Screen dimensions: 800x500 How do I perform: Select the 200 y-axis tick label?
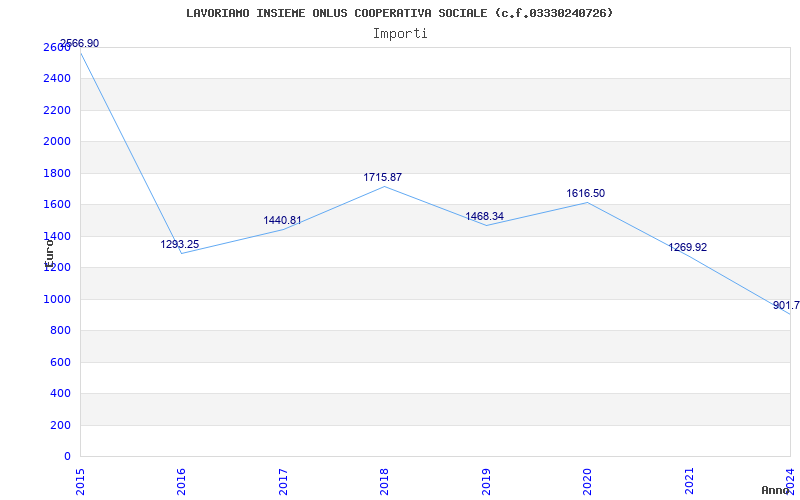click(60, 425)
